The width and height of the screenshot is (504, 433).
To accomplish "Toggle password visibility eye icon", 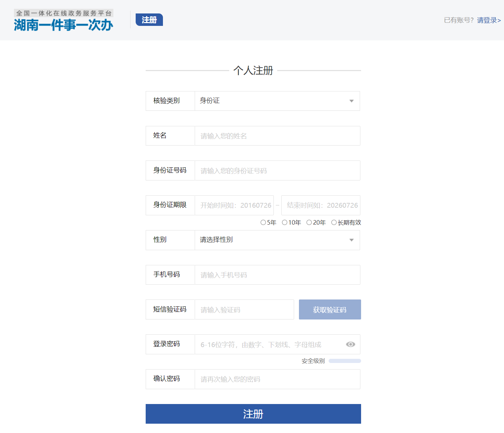I will pyautogui.click(x=350, y=344).
